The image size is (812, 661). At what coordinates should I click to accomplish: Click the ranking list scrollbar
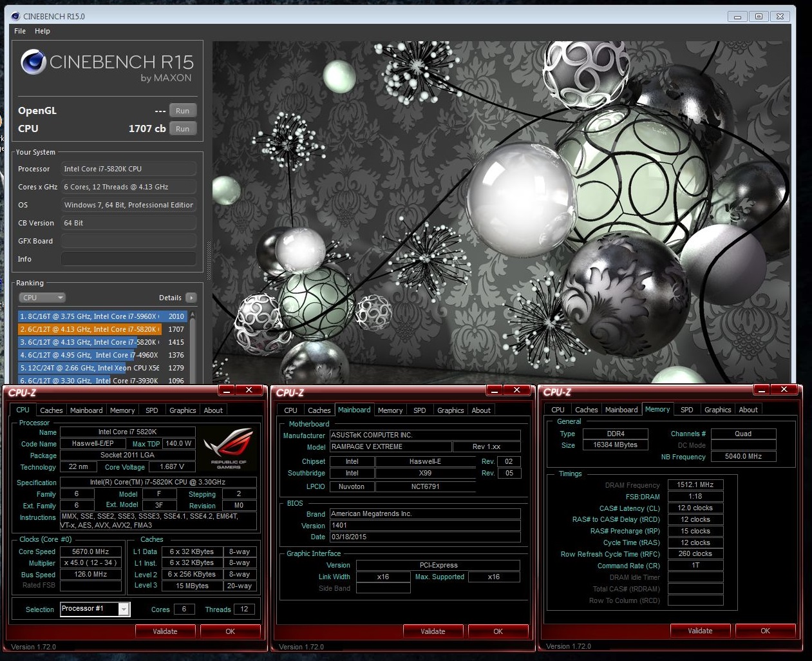point(193,347)
